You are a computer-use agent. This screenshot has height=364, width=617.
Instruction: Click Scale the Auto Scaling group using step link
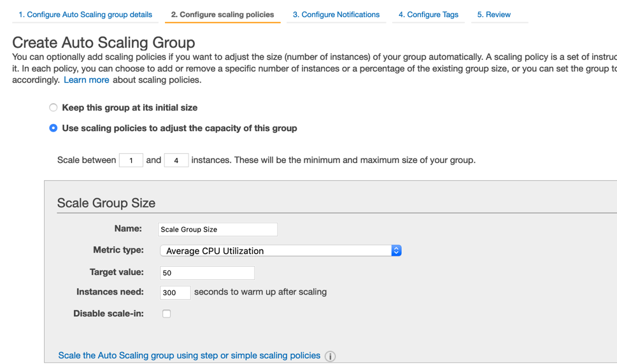point(189,355)
